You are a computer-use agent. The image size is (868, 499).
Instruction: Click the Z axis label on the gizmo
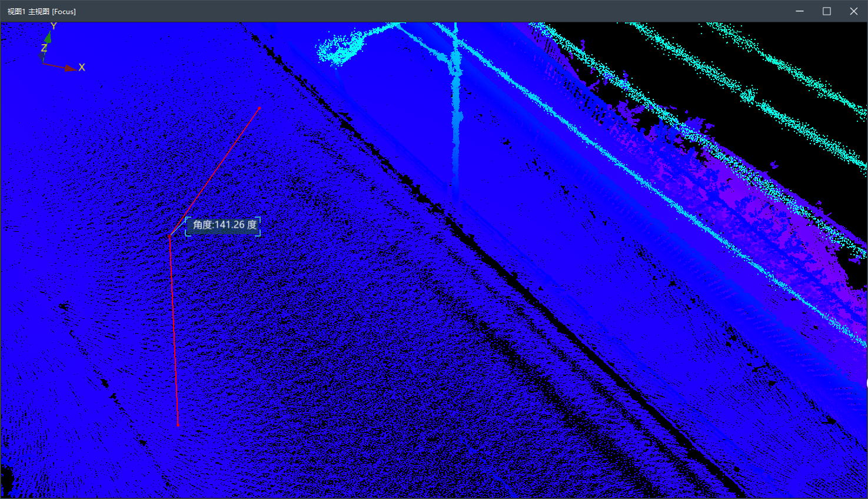click(44, 49)
